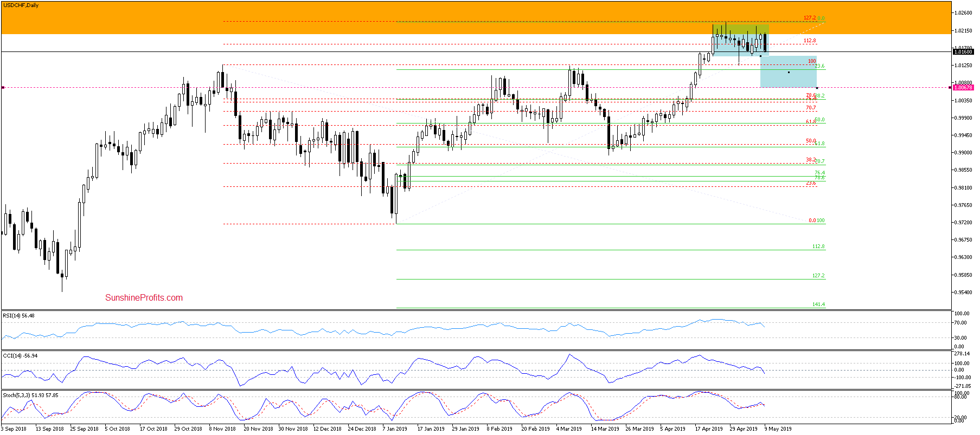Click the 0.97650 price axis label
The width and height of the screenshot is (980, 435).
click(x=963, y=205)
